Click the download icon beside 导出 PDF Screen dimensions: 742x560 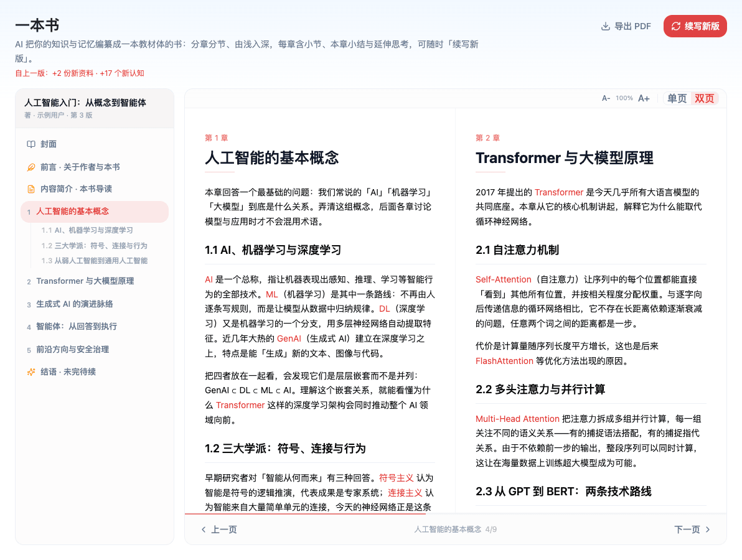[605, 27]
